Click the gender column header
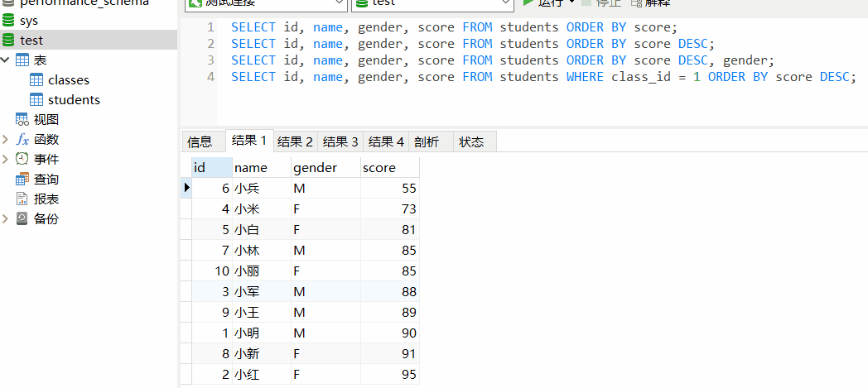The width and height of the screenshot is (868, 388). [325, 167]
